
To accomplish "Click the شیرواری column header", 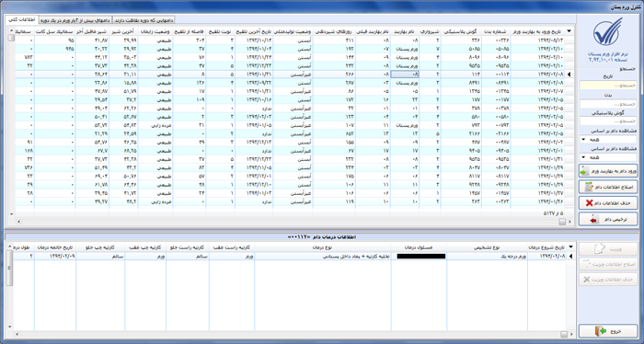I will tap(430, 31).
